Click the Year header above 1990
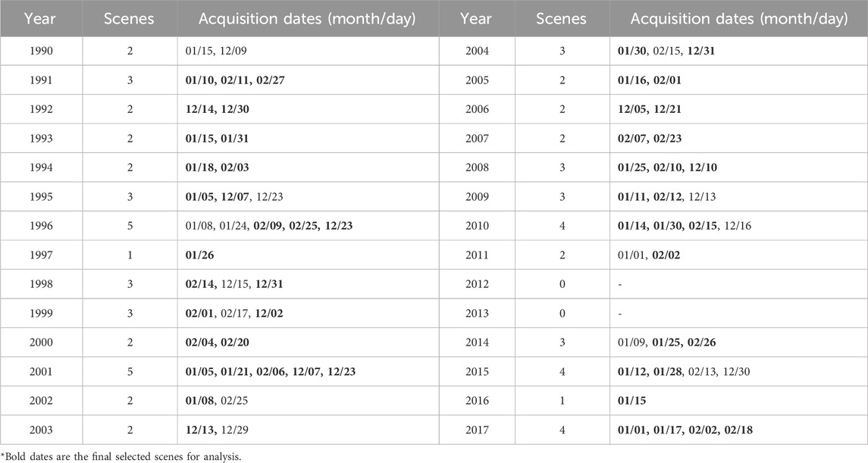 (x=39, y=19)
